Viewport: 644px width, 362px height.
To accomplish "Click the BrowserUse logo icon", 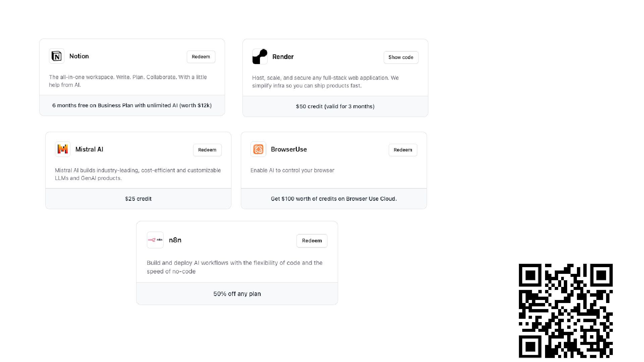I will coord(258,149).
